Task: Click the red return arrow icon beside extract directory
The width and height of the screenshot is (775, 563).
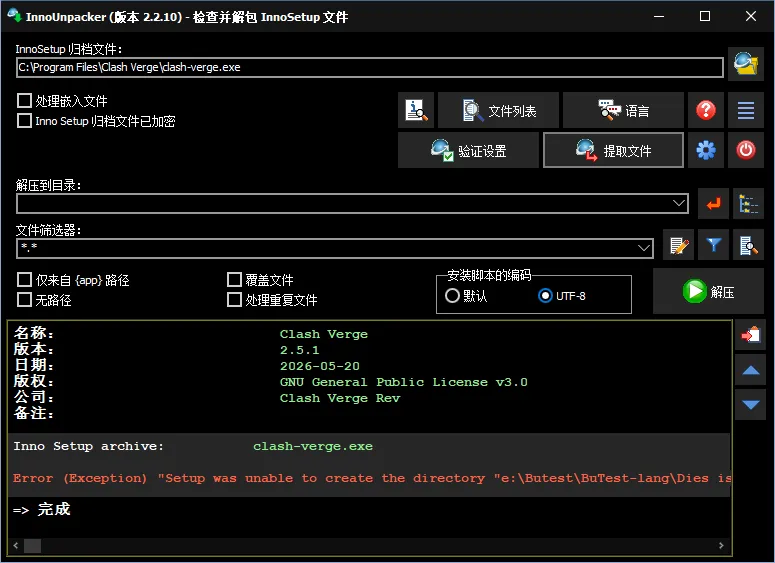Action: point(713,204)
